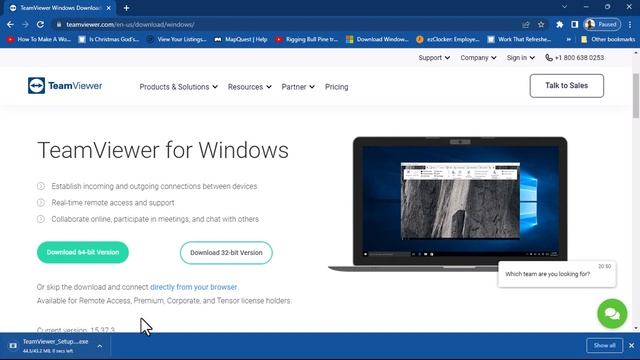This screenshot has width=640, height=360.
Task: Expand the Sign in dropdown
Action: coord(520,58)
